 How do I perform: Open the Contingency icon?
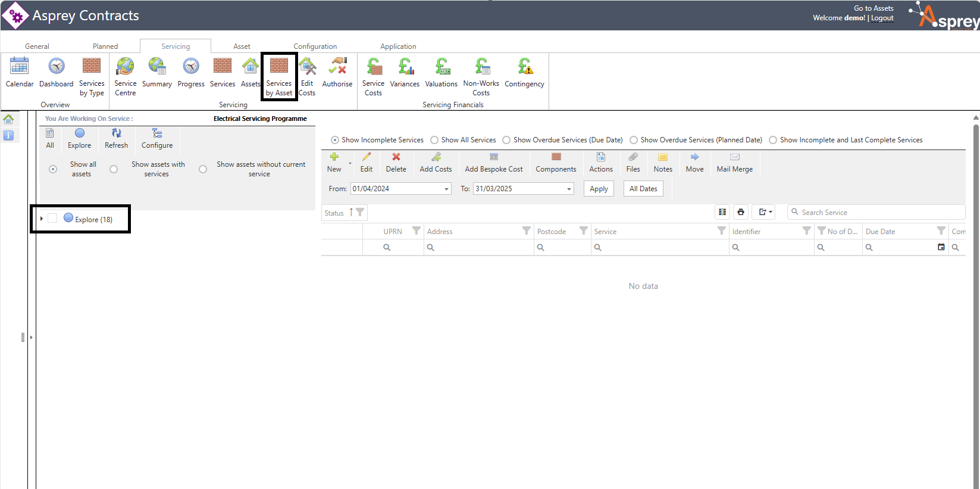coord(524,72)
